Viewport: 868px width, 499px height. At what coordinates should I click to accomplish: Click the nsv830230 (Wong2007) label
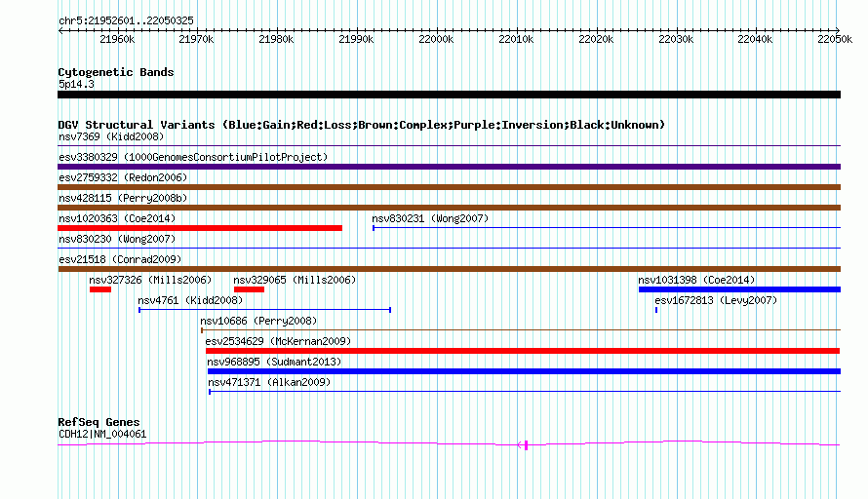[x=117, y=239]
